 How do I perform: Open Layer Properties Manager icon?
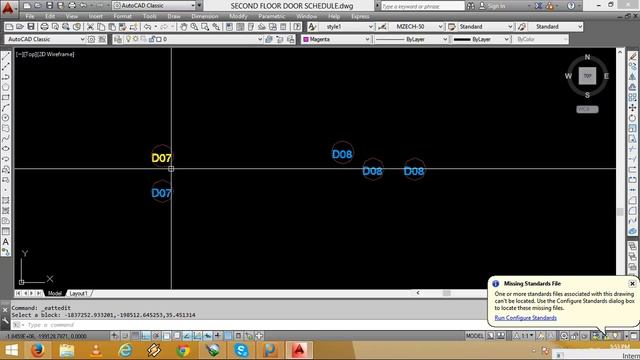118,39
